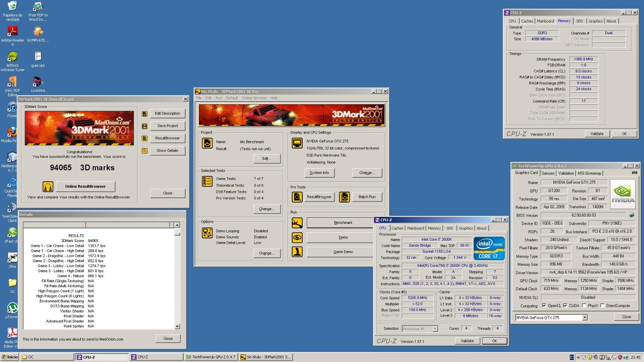Click the DRAM Frequency value in CPU-Z

(x=584, y=59)
